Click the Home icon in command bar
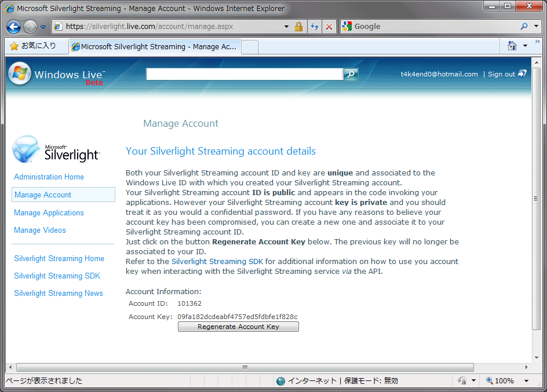The width and height of the screenshot is (547, 392). (512, 46)
